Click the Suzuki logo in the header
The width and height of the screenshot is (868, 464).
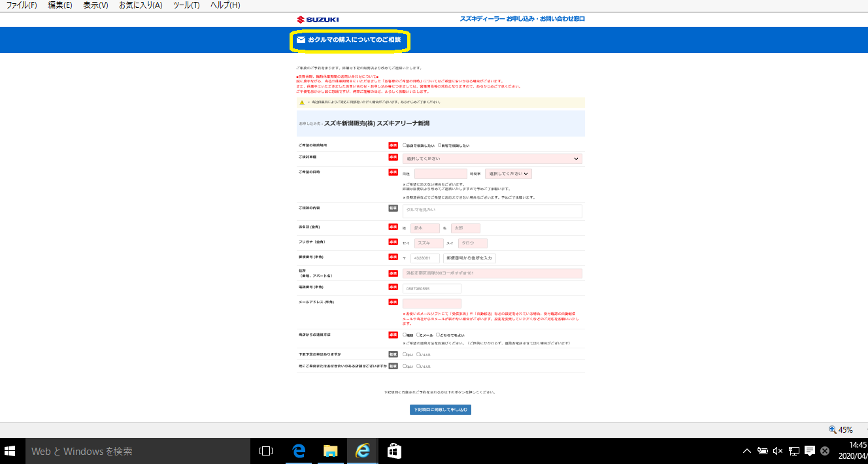(x=318, y=20)
